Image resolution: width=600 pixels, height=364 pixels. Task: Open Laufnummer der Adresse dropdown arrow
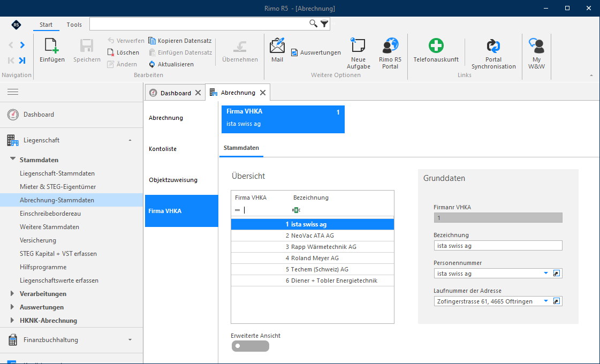click(x=546, y=301)
